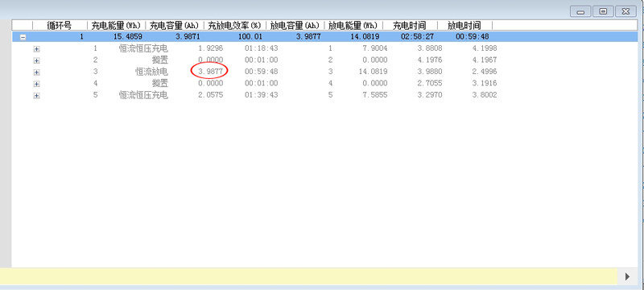Expand step 4 rest row
This screenshot has width=644, height=290.
click(36, 84)
